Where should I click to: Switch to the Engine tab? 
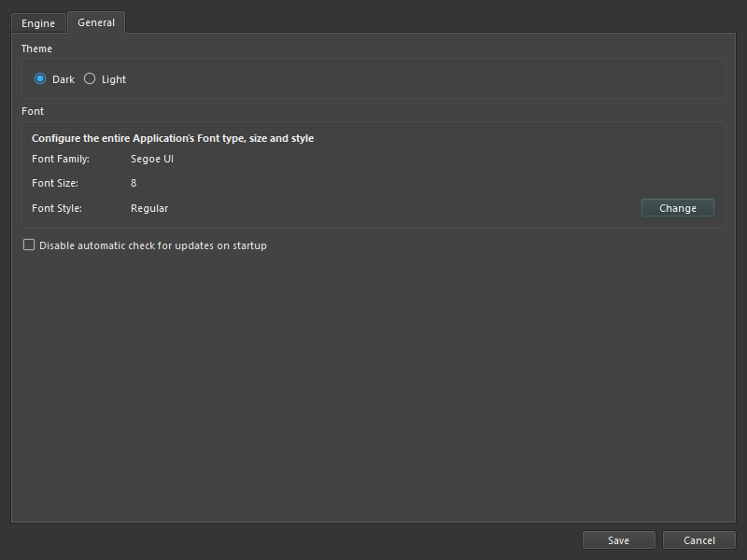[38, 23]
